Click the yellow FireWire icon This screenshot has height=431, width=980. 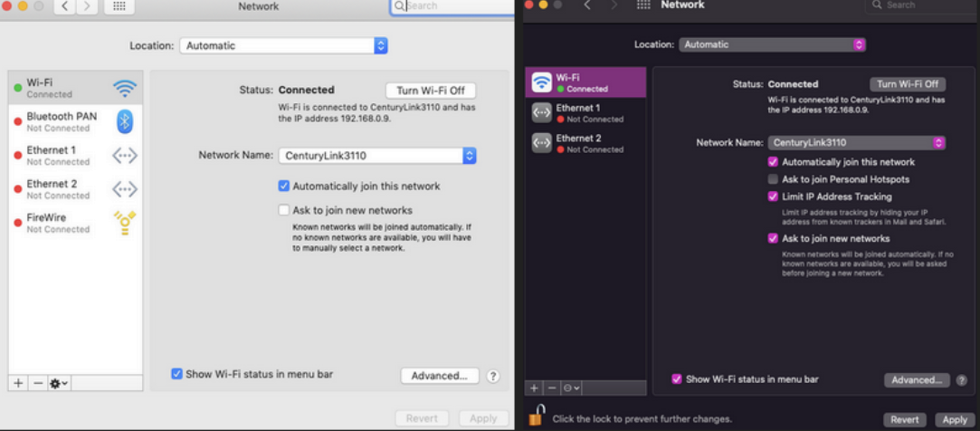click(125, 223)
